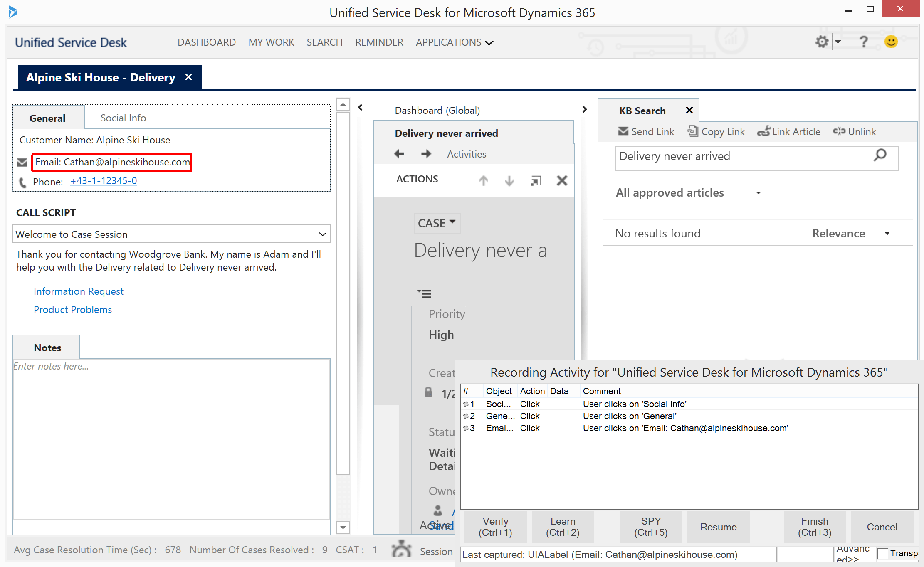924x567 pixels.
Task: Select the Copy Link icon
Action: [693, 131]
